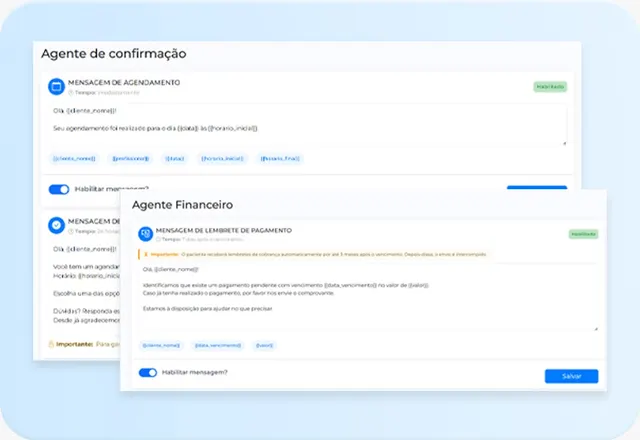
Task: Click inside the agendamento message text area
Action: (x=309, y=125)
